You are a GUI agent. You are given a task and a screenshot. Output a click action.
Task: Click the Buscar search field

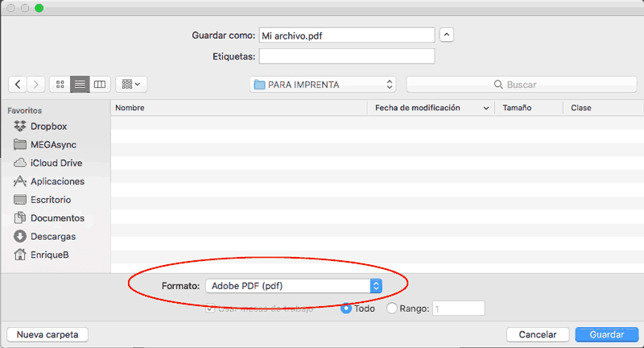pyautogui.click(x=522, y=85)
